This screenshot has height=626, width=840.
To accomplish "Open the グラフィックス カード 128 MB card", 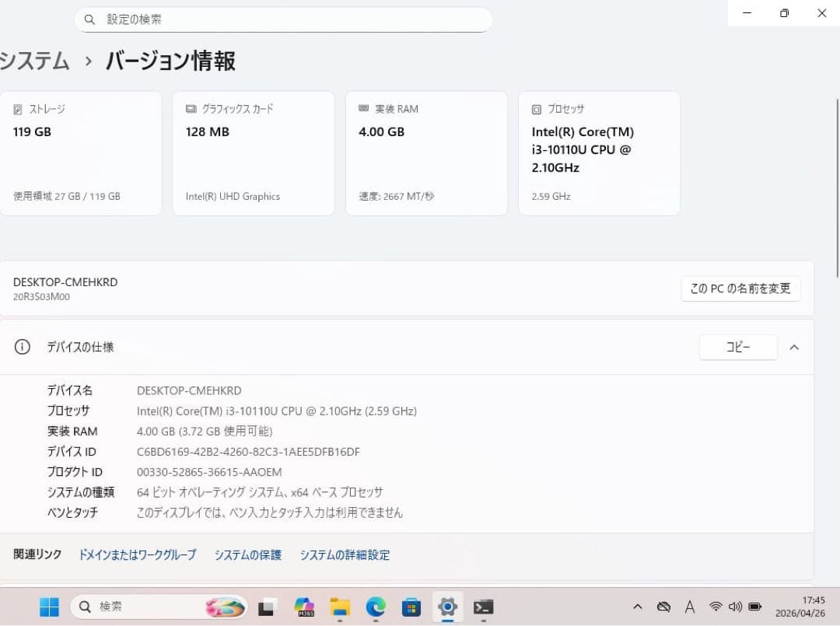I will pyautogui.click(x=254, y=153).
